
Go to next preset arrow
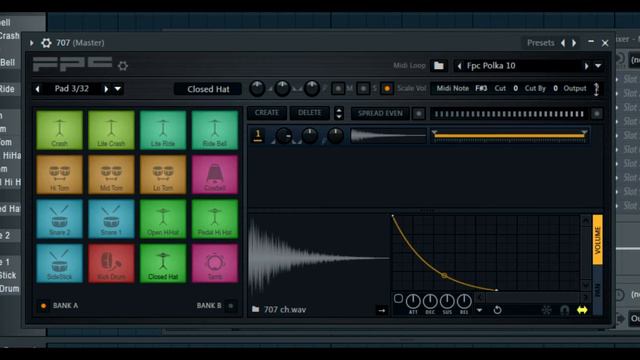coord(574,43)
